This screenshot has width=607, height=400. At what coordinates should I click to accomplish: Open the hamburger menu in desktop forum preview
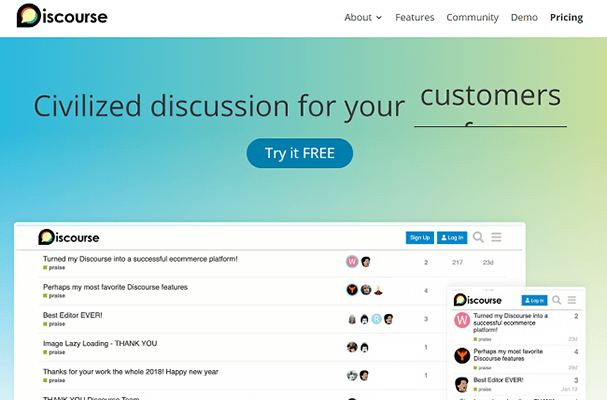click(496, 237)
